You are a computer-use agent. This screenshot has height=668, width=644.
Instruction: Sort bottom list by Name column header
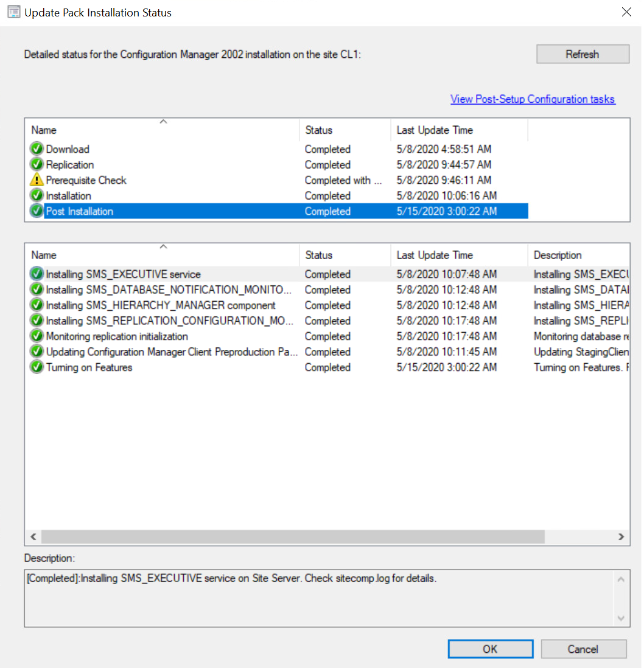[163, 255]
